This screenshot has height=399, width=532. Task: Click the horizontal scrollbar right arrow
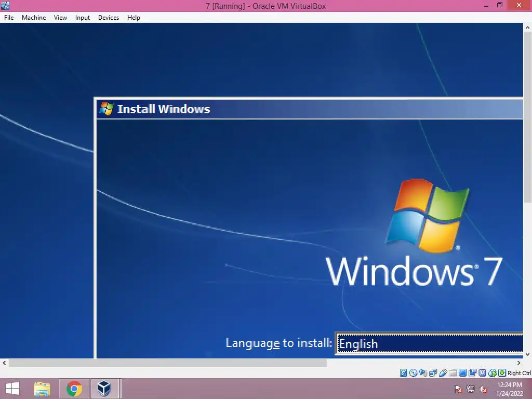pyautogui.click(x=519, y=363)
